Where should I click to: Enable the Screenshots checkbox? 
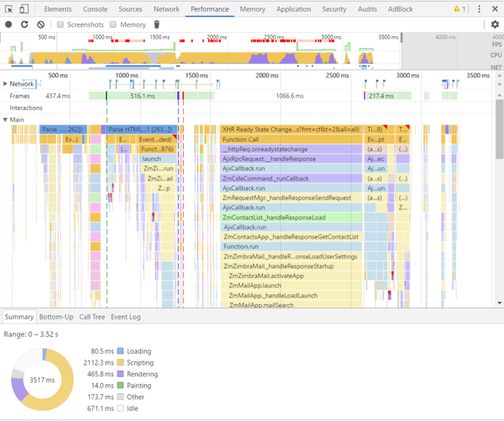click(x=60, y=24)
